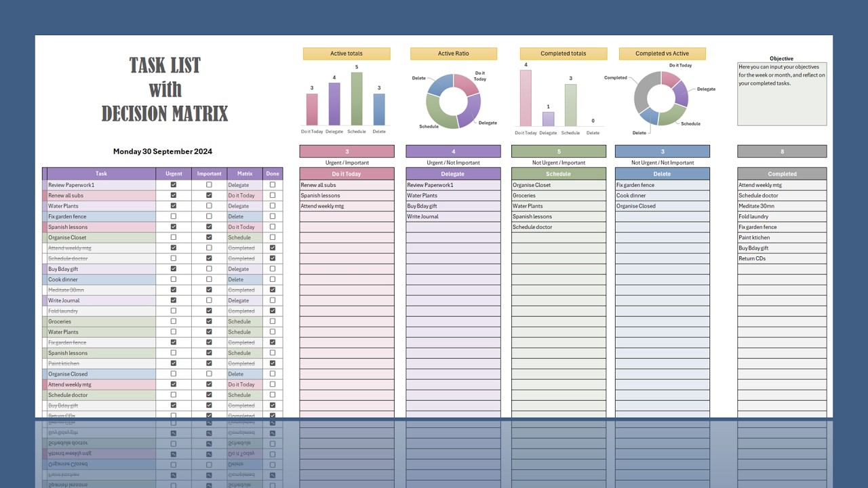Select the date Monday 30 September 2024

(163, 152)
